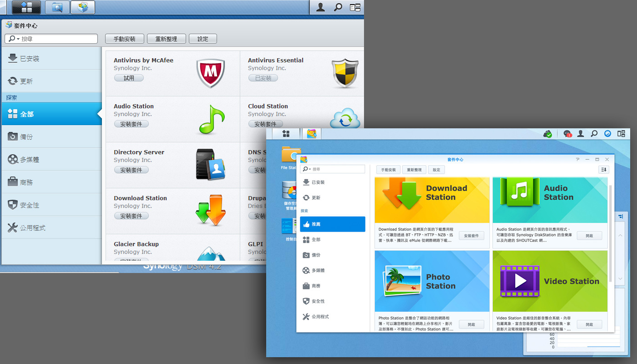Open search dropdown arrow in DSM 4.2 search box
The width and height of the screenshot is (637, 364).
pos(18,39)
